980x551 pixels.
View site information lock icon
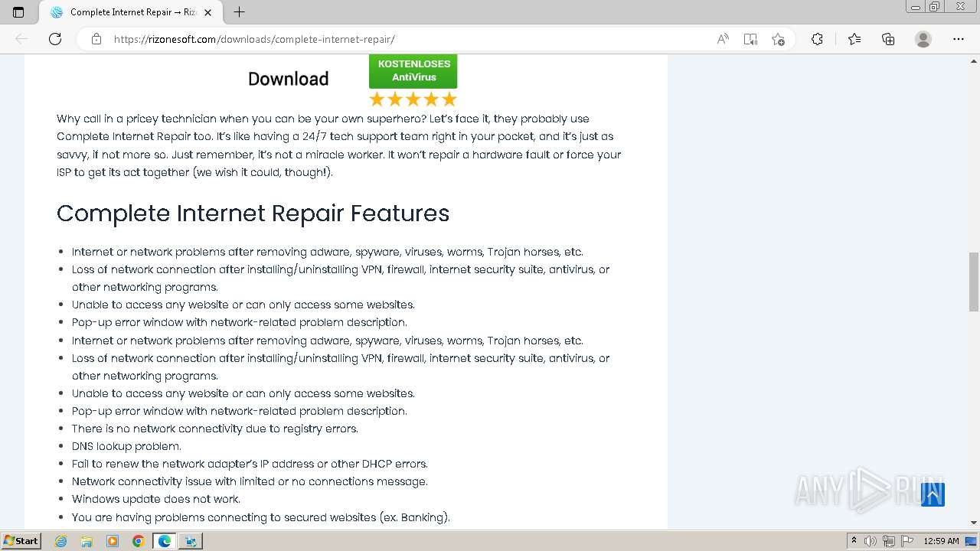(96, 39)
